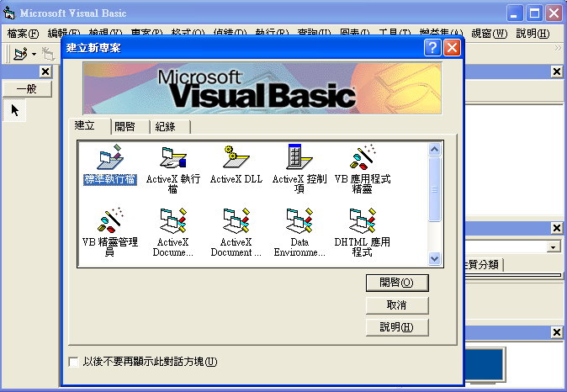Viewport: 567px width, 392px height.
Task: Switch to the 開啟 tab
Action: click(130, 126)
